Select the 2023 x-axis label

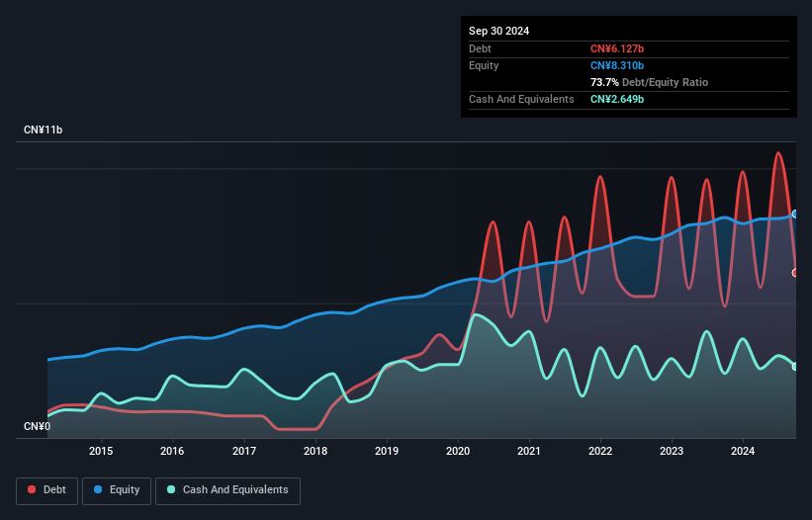(672, 451)
